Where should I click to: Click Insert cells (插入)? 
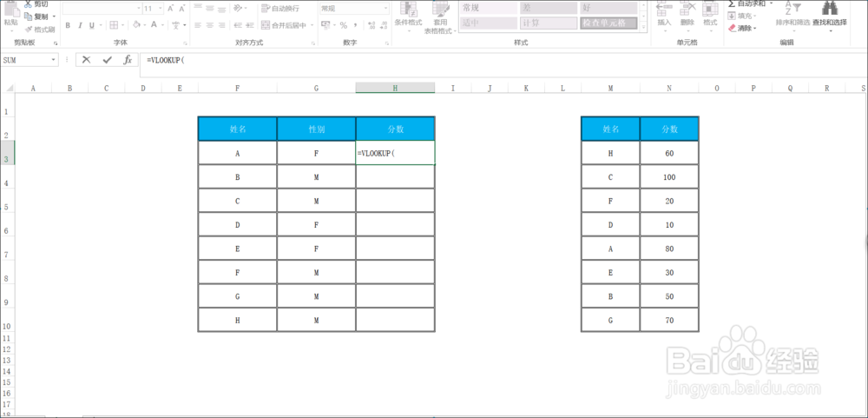[664, 15]
